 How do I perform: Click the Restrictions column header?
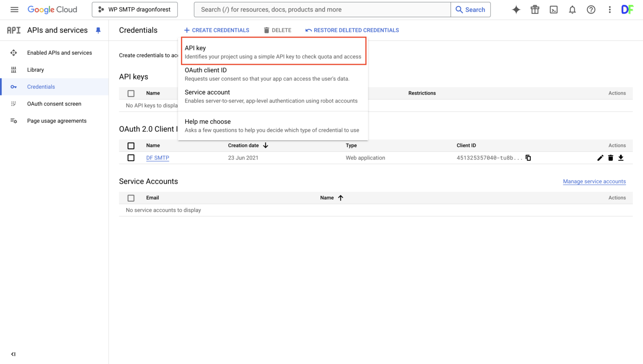pos(422,93)
